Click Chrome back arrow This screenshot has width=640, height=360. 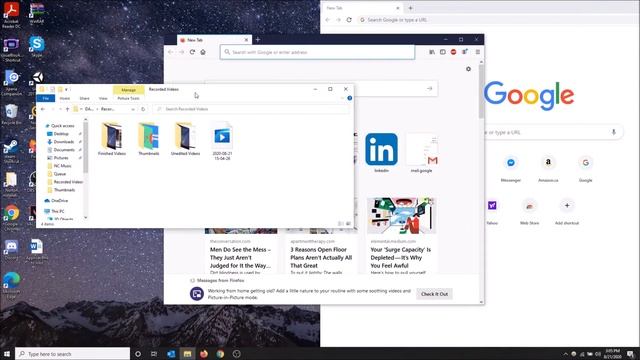327,20
